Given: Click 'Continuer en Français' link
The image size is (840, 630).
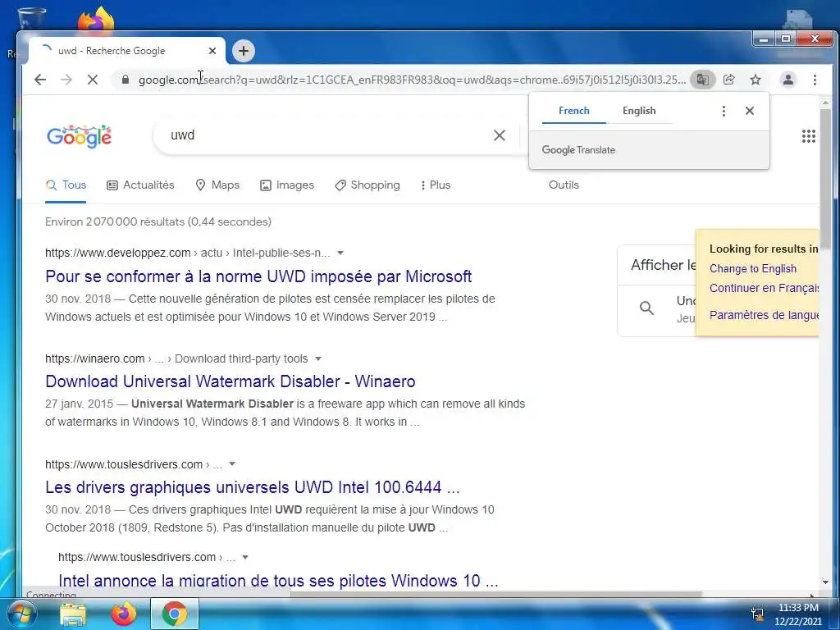Looking at the screenshot, I should point(764,288).
